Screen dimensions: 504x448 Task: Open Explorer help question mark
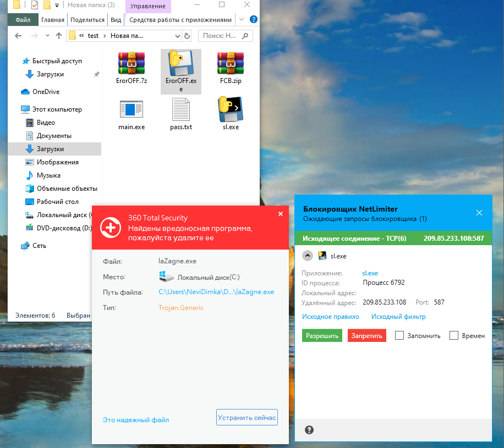(253, 20)
